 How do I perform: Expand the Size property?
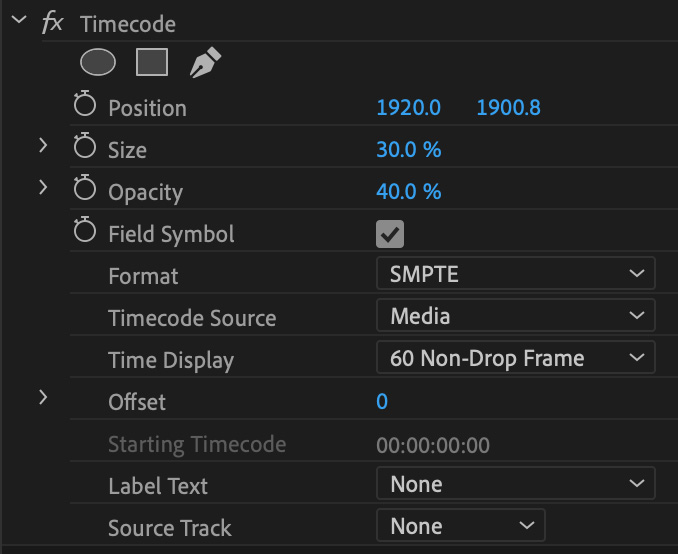click(43, 146)
